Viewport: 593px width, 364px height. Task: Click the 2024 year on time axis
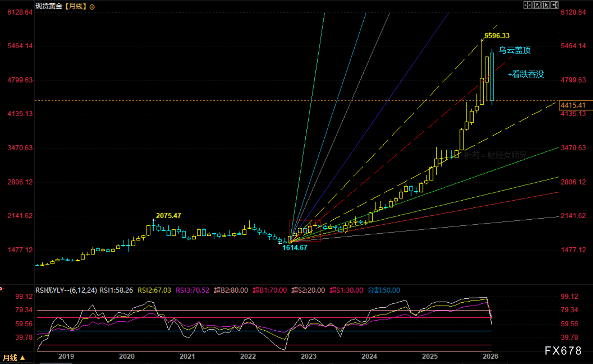point(369,356)
